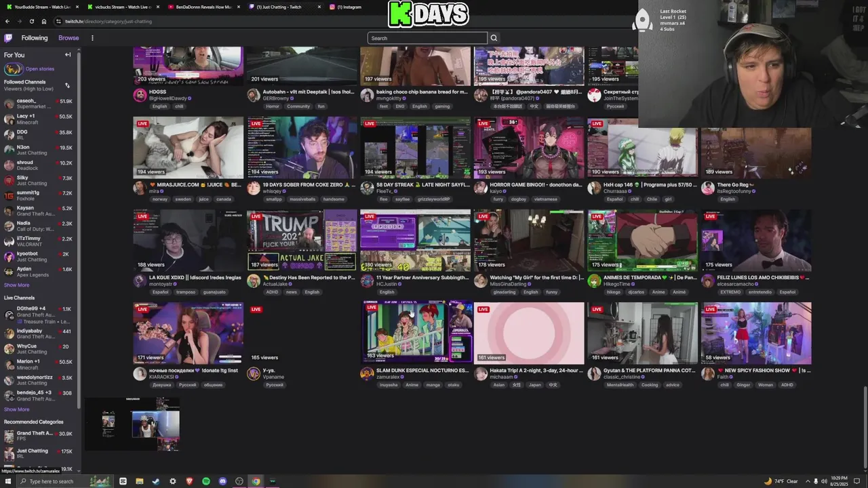Screen dimensions: 868x488
Task: Open Steam from the taskbar
Action: click(x=156, y=481)
